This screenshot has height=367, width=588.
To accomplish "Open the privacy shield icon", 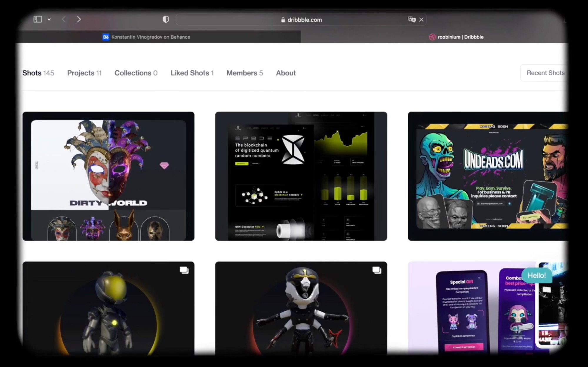I will click(x=166, y=19).
